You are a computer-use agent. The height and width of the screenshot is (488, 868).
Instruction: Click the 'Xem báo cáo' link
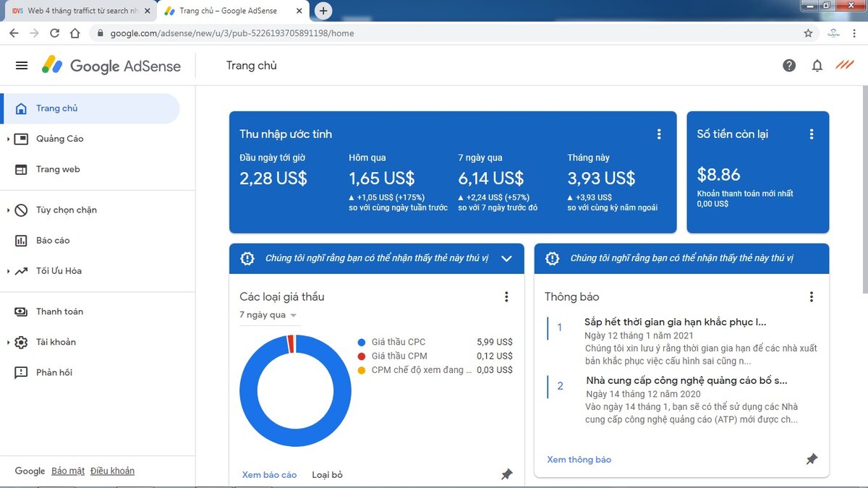pos(270,475)
